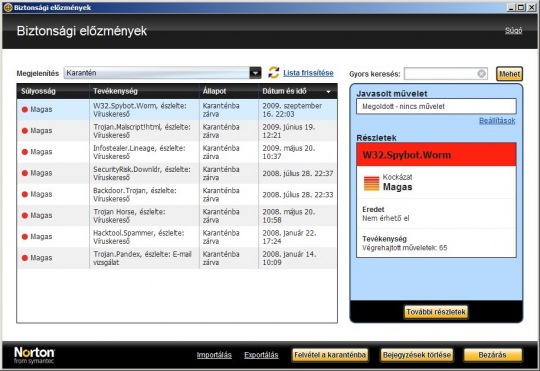Focus the Gyors keresés input field
The image size is (540, 371).
[x=441, y=73]
